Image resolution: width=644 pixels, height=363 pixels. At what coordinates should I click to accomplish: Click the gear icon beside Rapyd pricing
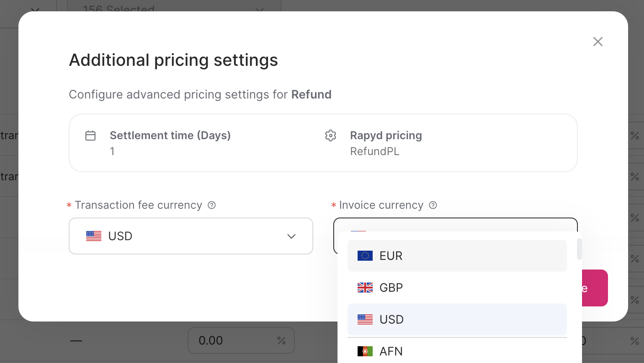click(331, 136)
